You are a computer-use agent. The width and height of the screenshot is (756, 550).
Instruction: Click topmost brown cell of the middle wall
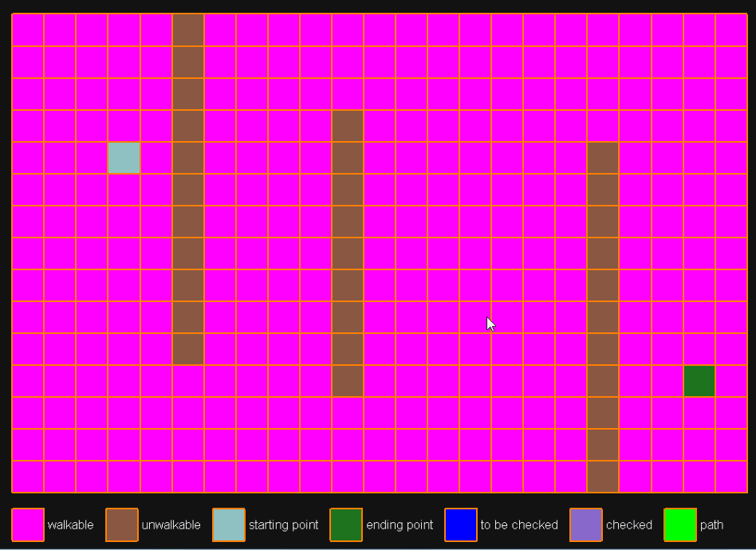coord(348,126)
